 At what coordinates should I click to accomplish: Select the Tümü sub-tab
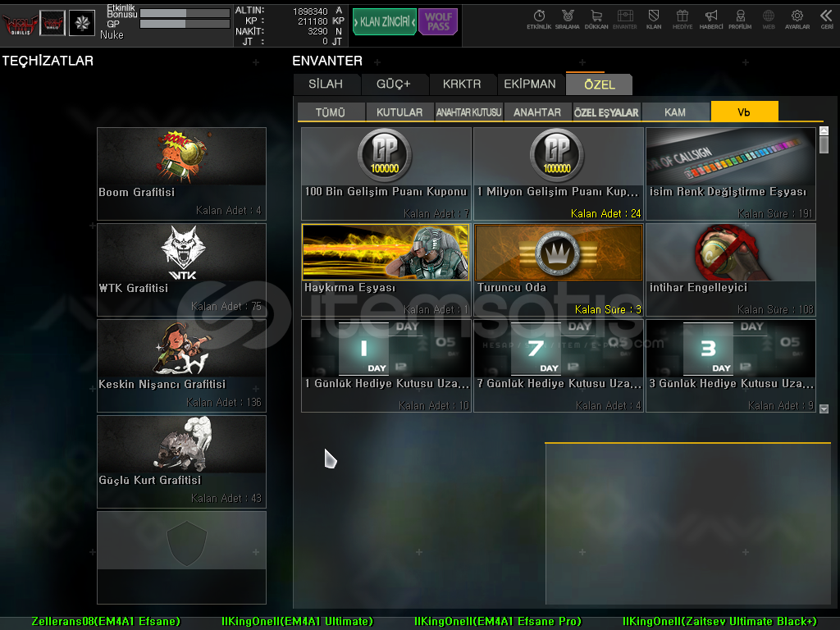pyautogui.click(x=331, y=112)
